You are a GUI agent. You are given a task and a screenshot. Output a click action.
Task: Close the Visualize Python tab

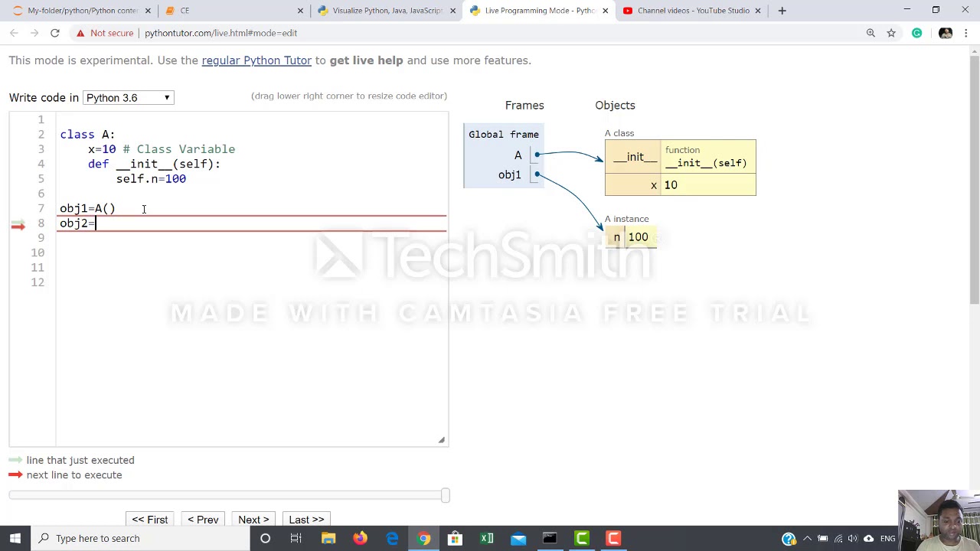point(452,11)
